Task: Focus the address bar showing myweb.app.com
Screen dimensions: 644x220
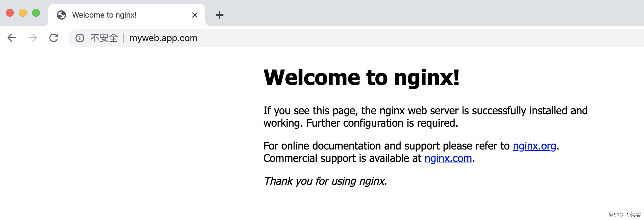Action: (356, 38)
